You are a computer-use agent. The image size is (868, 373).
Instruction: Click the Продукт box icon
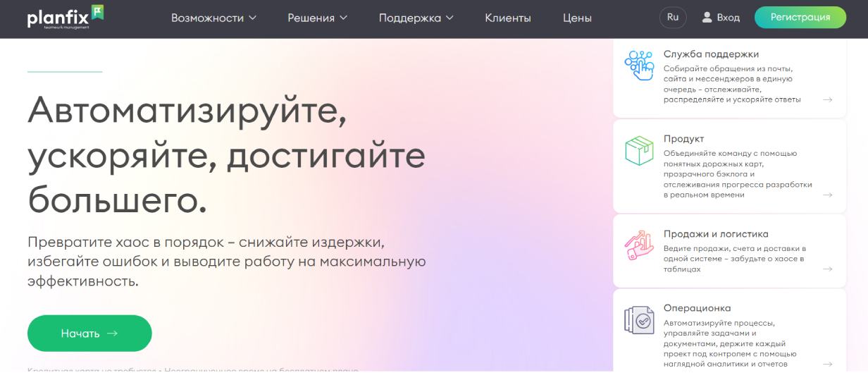(x=639, y=151)
